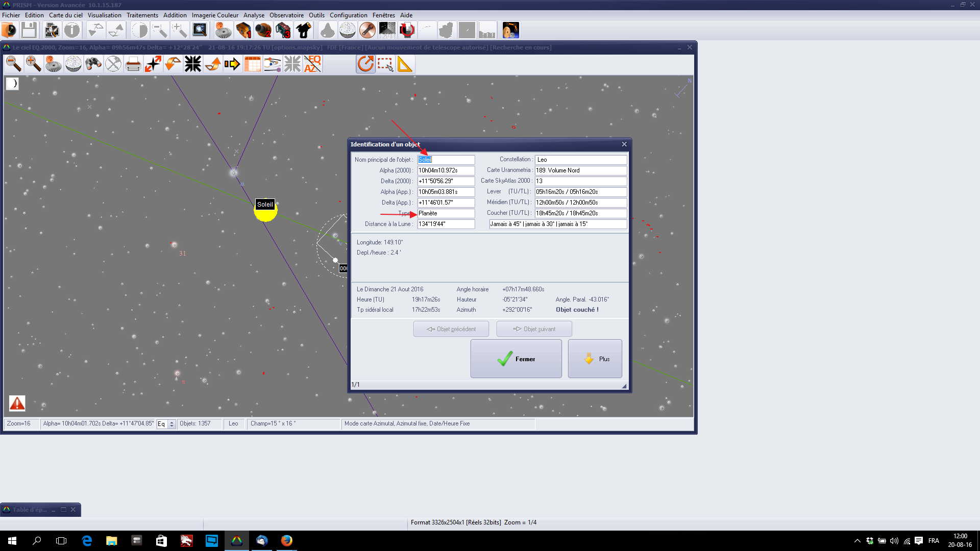Open the Observatoire menu
Screen dimensions: 980x551
coord(286,15)
